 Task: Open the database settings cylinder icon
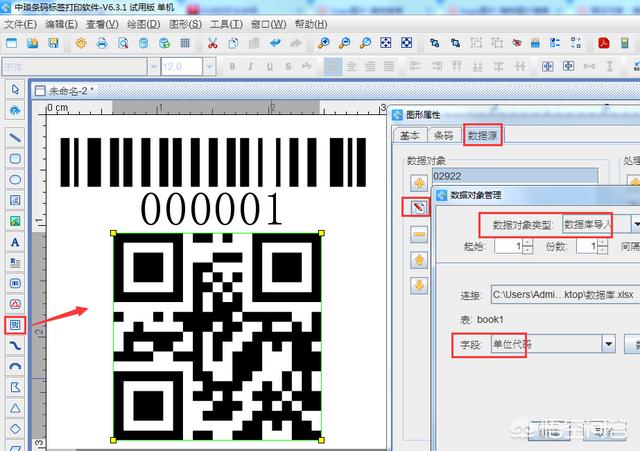tap(143, 42)
